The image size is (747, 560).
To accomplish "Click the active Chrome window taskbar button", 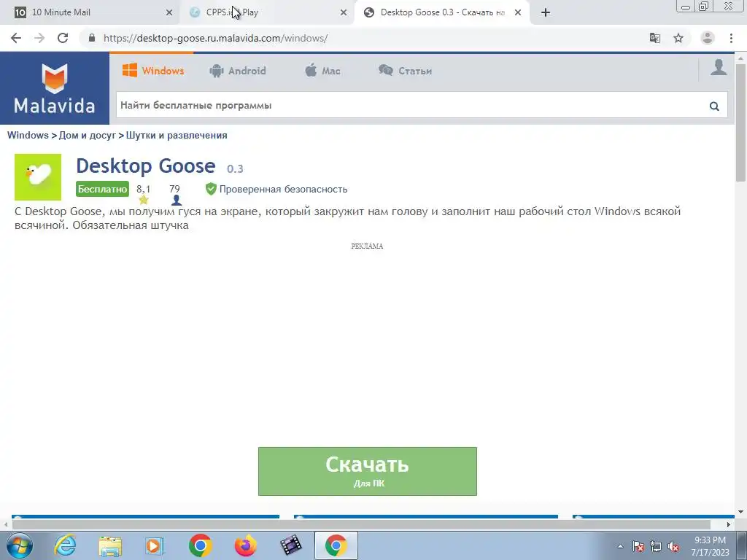I will click(x=336, y=545).
